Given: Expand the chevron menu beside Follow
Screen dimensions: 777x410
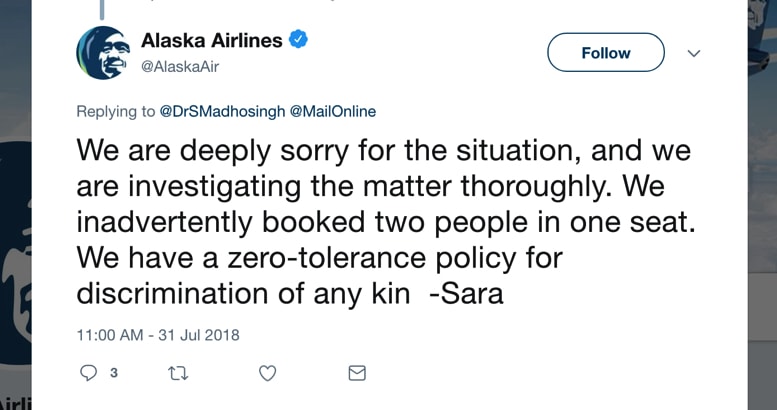Looking at the screenshot, I should [694, 53].
